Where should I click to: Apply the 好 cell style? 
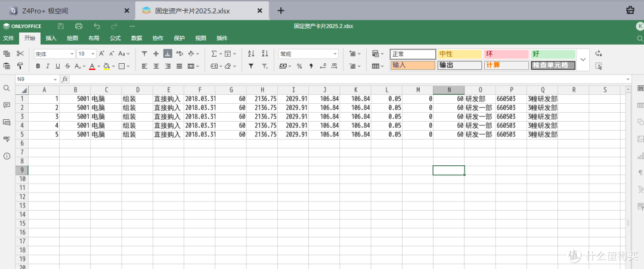click(553, 54)
